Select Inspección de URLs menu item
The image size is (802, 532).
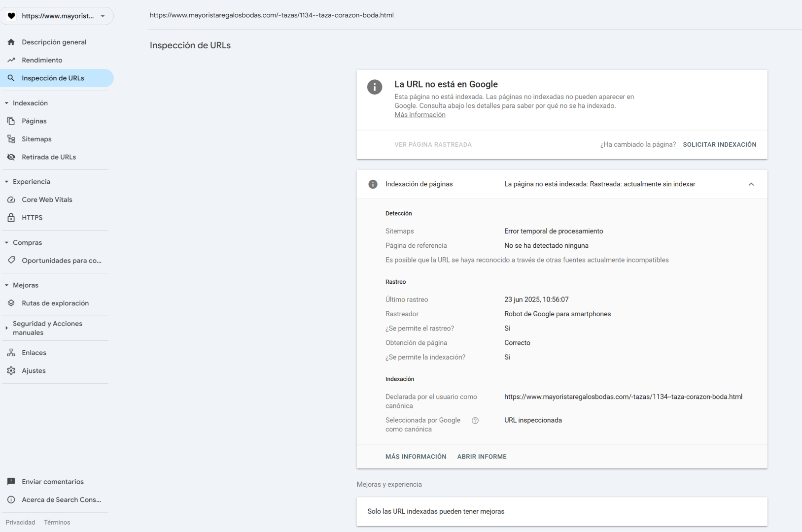pos(57,78)
